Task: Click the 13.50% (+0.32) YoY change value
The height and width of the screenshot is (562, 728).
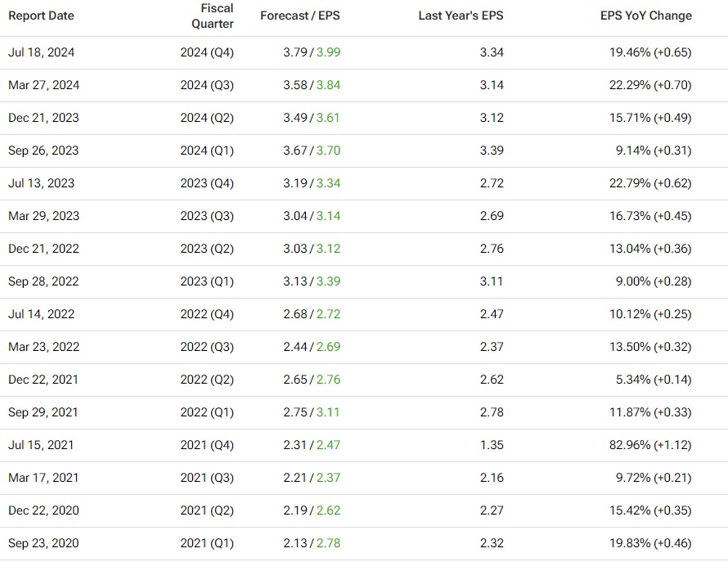Action: pyautogui.click(x=651, y=347)
